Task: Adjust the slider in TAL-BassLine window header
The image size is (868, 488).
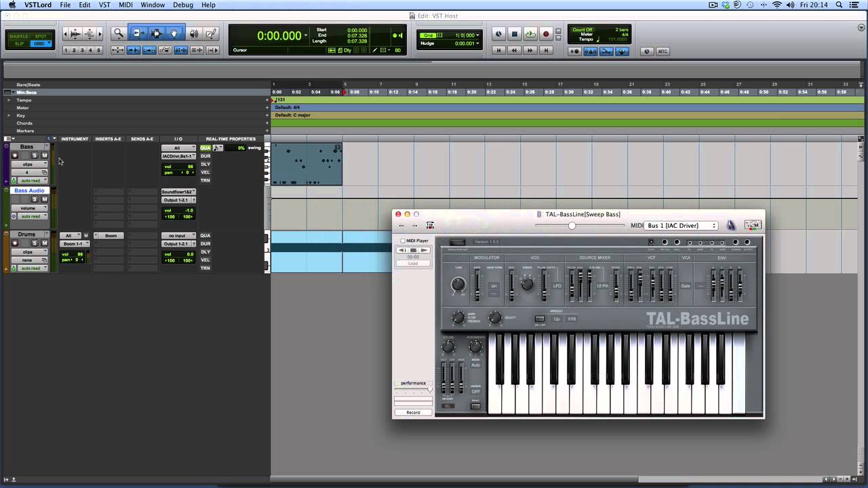Action: click(x=572, y=226)
